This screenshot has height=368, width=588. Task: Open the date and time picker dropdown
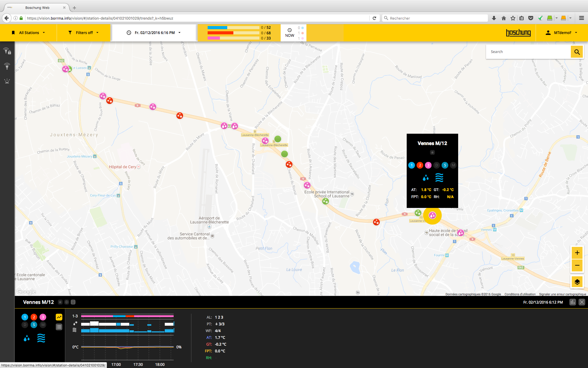click(154, 33)
